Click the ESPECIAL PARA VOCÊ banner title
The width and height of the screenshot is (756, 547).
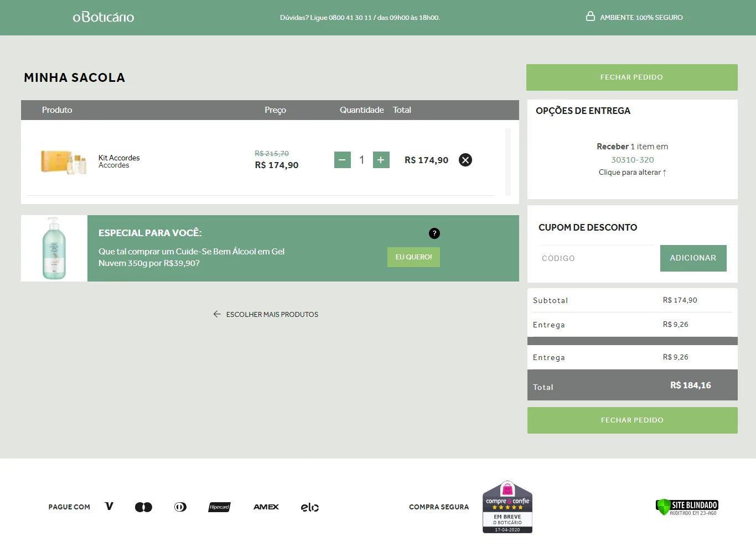pyautogui.click(x=150, y=233)
